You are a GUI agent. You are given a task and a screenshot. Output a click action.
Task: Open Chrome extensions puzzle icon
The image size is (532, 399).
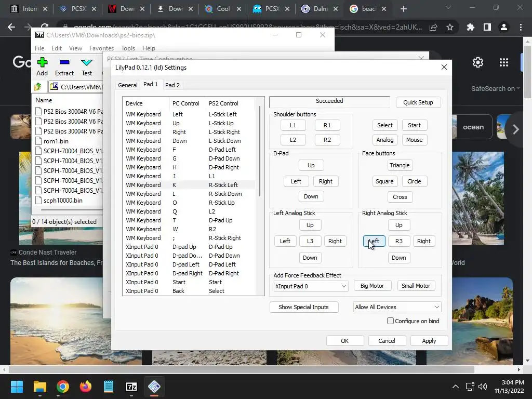(x=471, y=27)
